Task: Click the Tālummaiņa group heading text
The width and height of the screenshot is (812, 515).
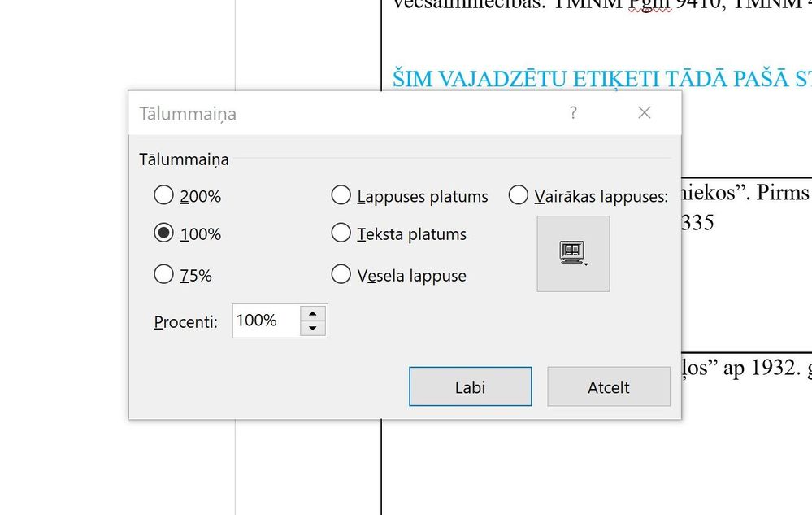Action: pyautogui.click(x=183, y=159)
